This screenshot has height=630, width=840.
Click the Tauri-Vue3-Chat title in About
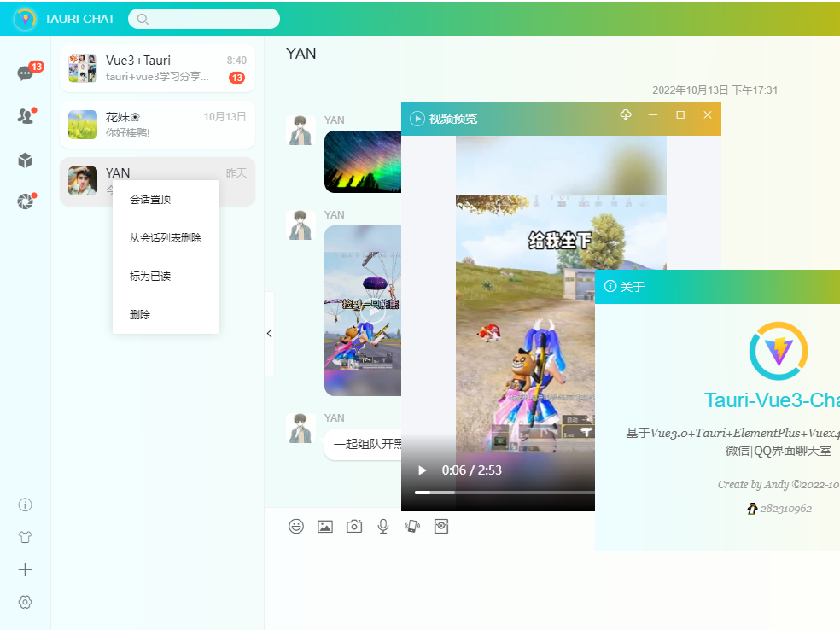[x=772, y=400]
